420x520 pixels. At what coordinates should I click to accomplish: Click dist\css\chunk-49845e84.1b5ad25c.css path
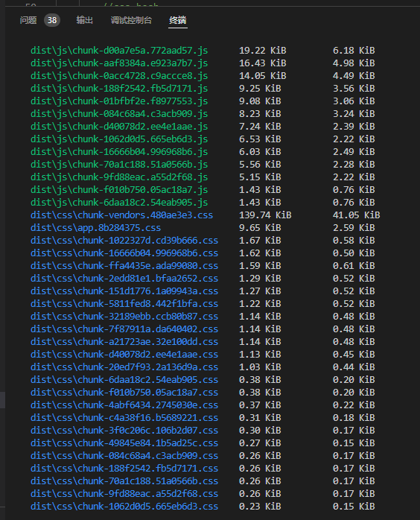point(124,443)
